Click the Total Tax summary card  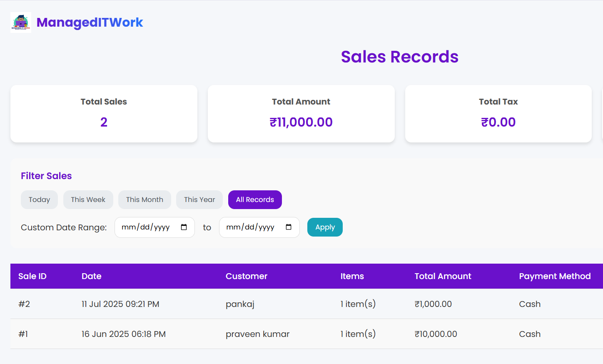pyautogui.click(x=498, y=114)
